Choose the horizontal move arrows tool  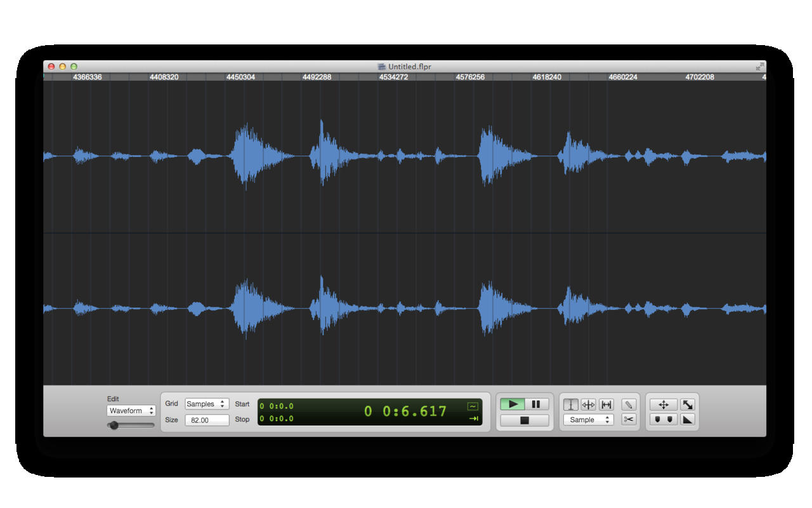588,404
